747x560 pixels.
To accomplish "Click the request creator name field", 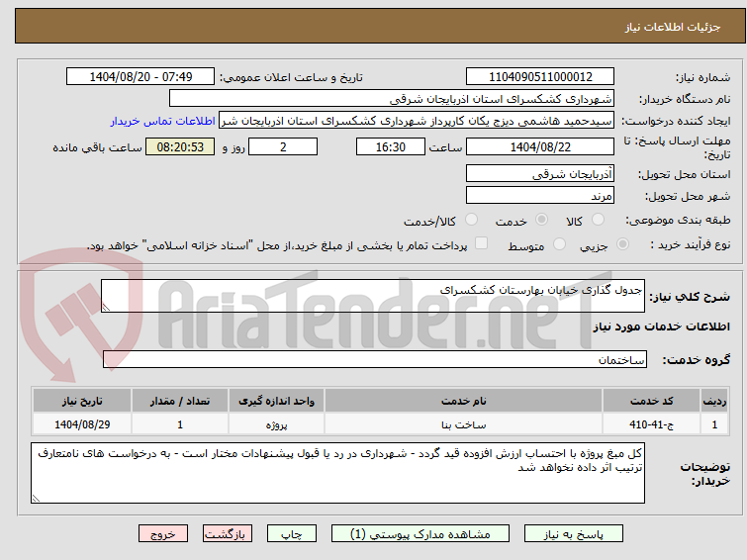I will 417,121.
